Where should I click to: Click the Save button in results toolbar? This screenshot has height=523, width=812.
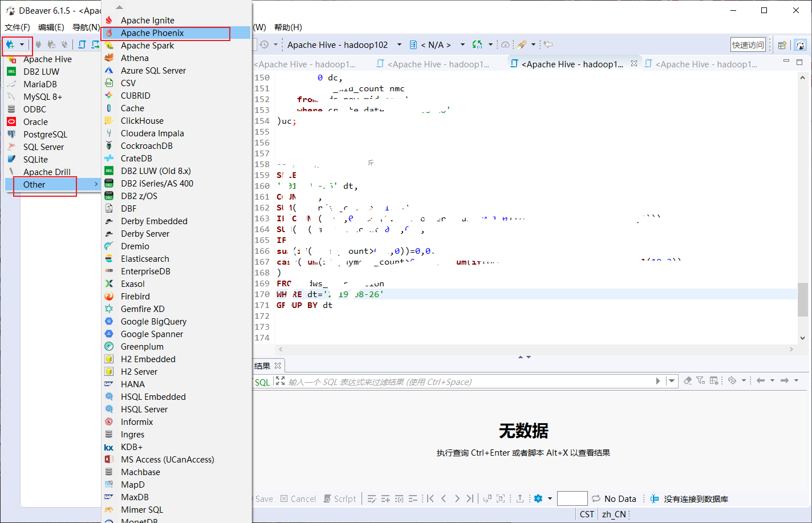[264, 499]
